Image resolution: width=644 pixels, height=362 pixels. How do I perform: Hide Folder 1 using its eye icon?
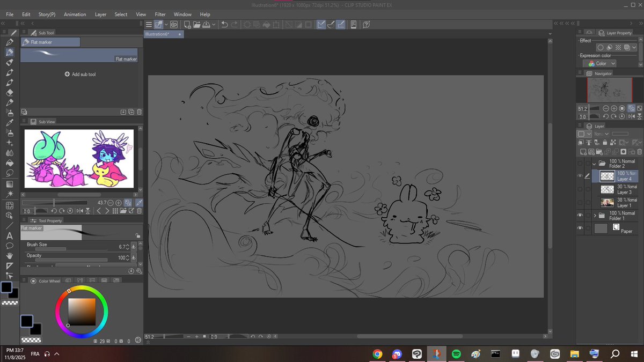click(x=580, y=216)
